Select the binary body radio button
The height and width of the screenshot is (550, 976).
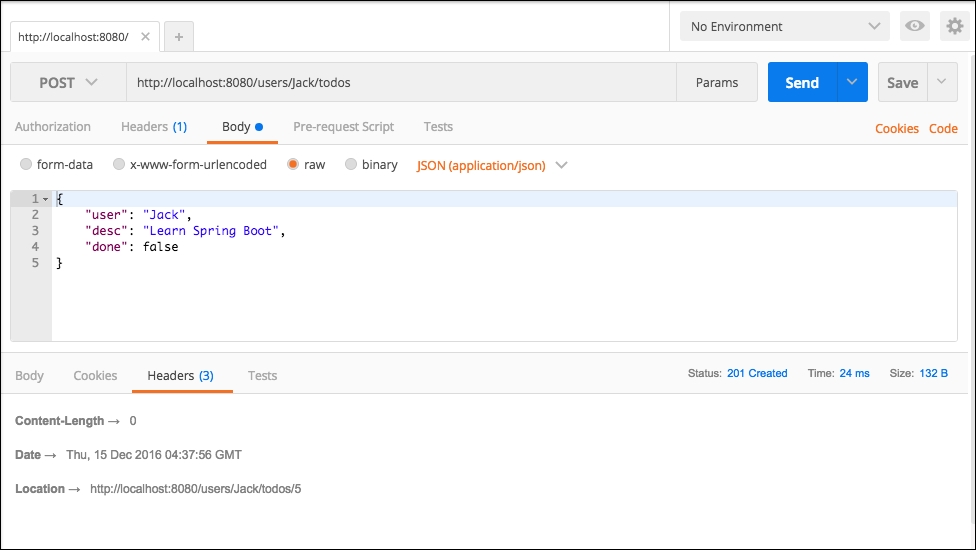tap(351, 165)
